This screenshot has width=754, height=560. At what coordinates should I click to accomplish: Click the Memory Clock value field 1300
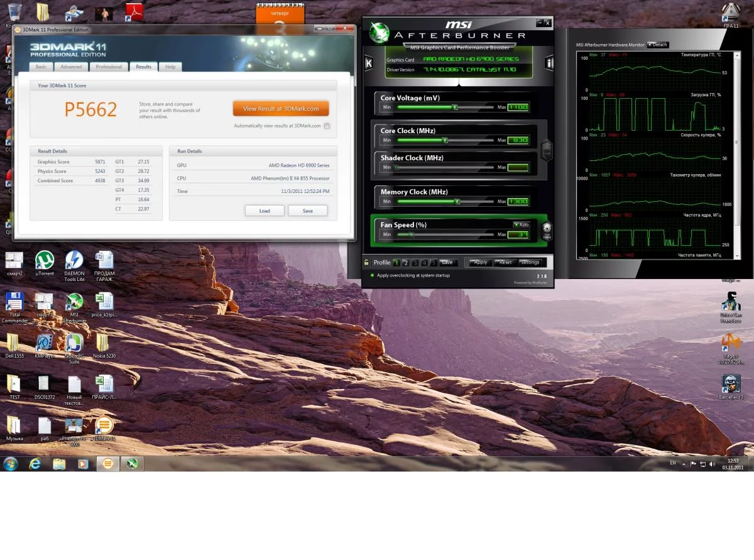point(518,202)
